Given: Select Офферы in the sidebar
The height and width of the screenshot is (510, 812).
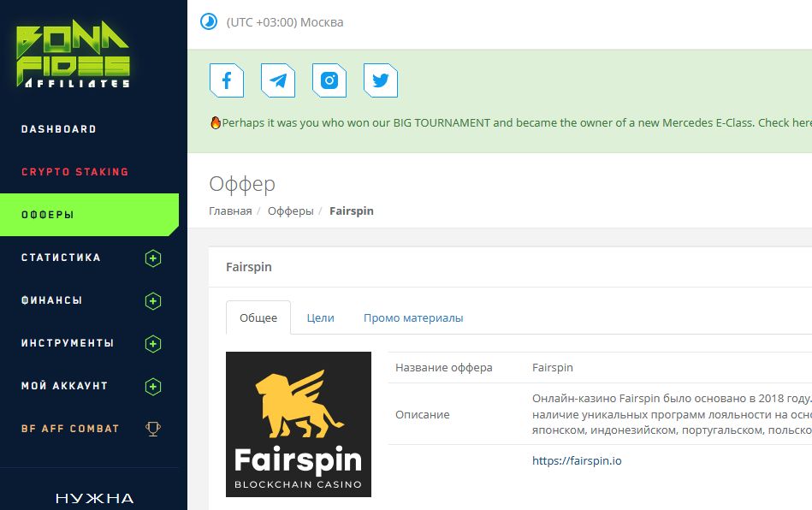Looking at the screenshot, I should [x=89, y=215].
